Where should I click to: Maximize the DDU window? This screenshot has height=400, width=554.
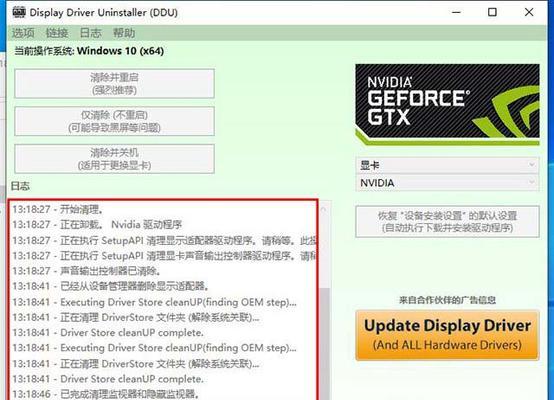[492, 12]
